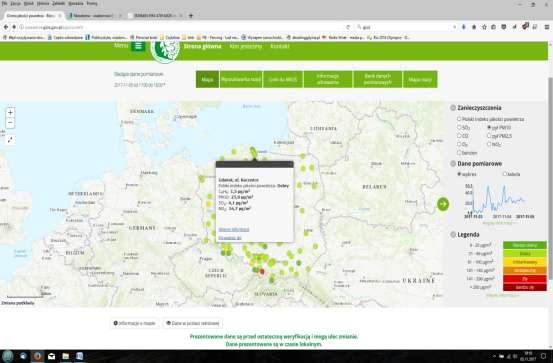Select the pył PM10 radio button
Viewport: 553px width, 363px height.
(489, 127)
